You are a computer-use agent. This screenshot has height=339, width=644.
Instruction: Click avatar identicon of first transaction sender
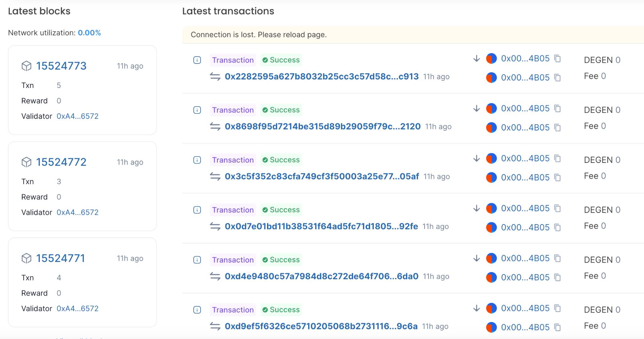click(491, 58)
